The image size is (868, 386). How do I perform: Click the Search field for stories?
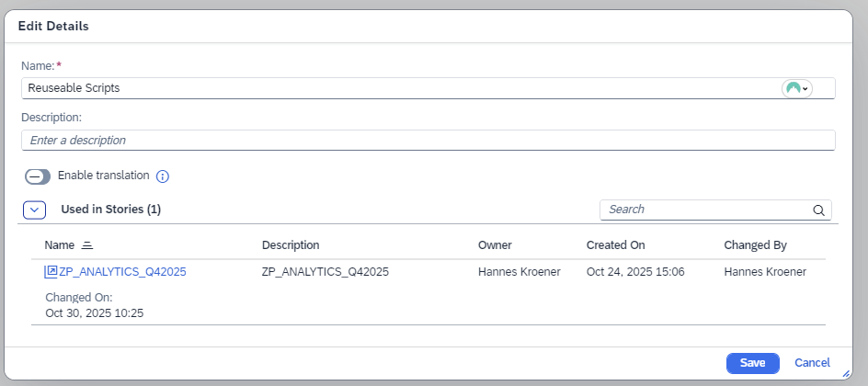point(703,210)
